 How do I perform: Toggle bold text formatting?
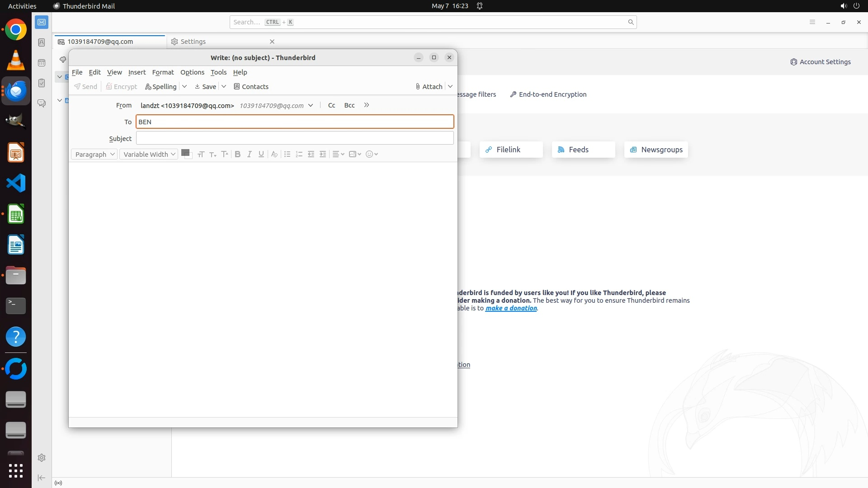237,154
